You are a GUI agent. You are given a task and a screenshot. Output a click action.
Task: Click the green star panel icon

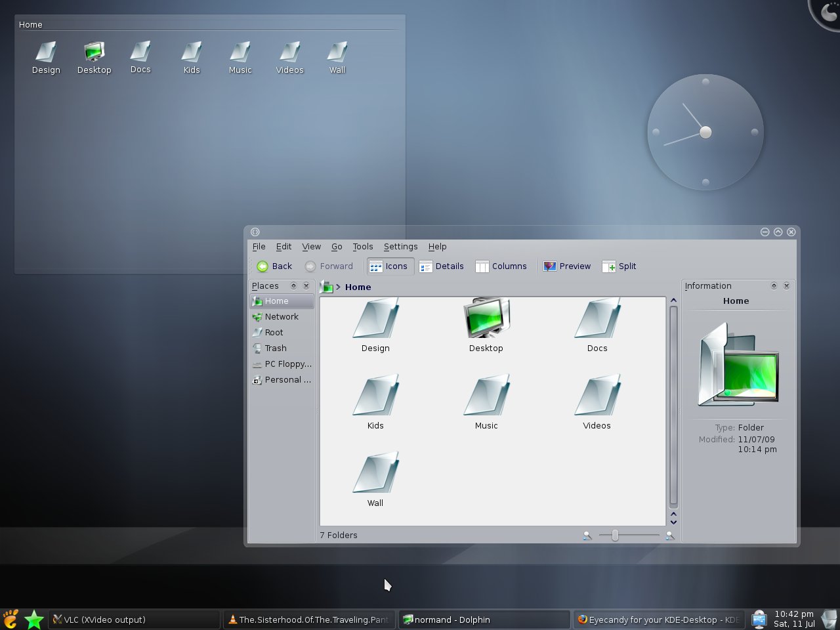(34, 619)
